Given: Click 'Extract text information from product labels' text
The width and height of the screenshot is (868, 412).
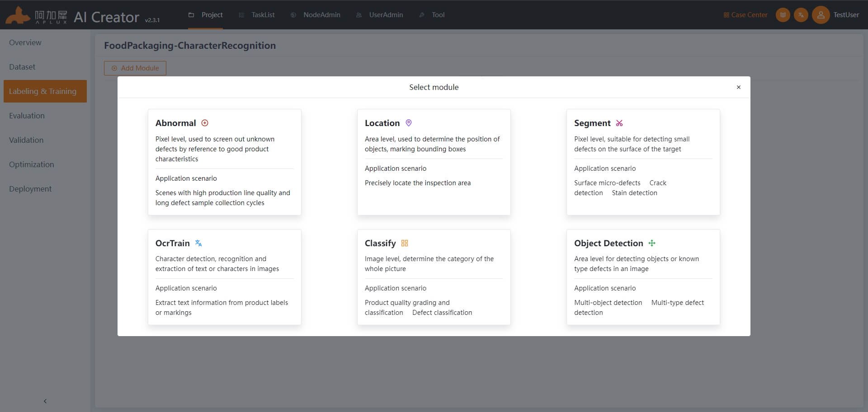Looking at the screenshot, I should (x=222, y=303).
